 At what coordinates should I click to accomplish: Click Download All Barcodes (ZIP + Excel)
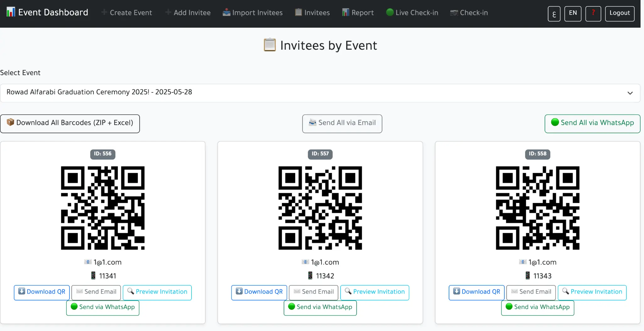[70, 123]
